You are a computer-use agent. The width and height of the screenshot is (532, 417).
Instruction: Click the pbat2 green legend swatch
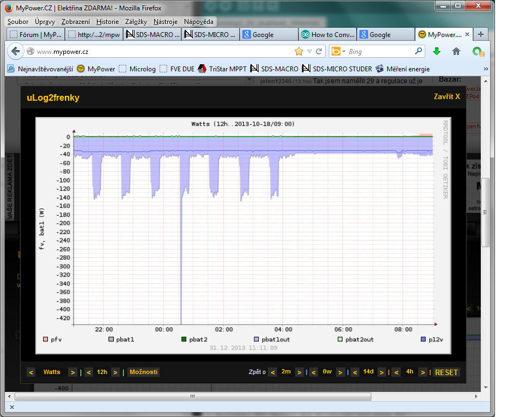184,340
